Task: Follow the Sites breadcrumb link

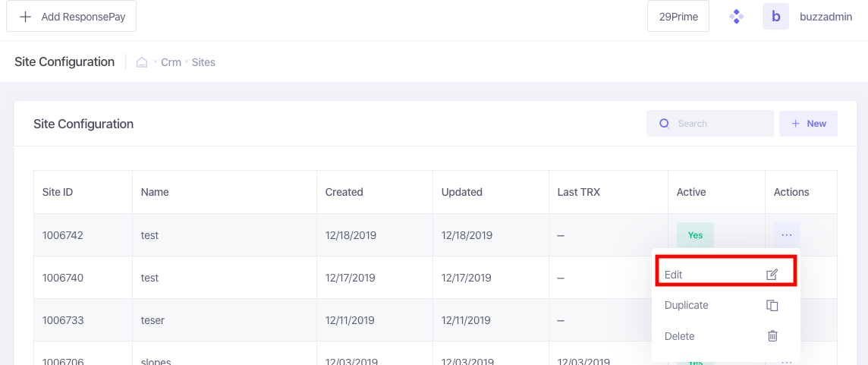Action: tap(203, 62)
